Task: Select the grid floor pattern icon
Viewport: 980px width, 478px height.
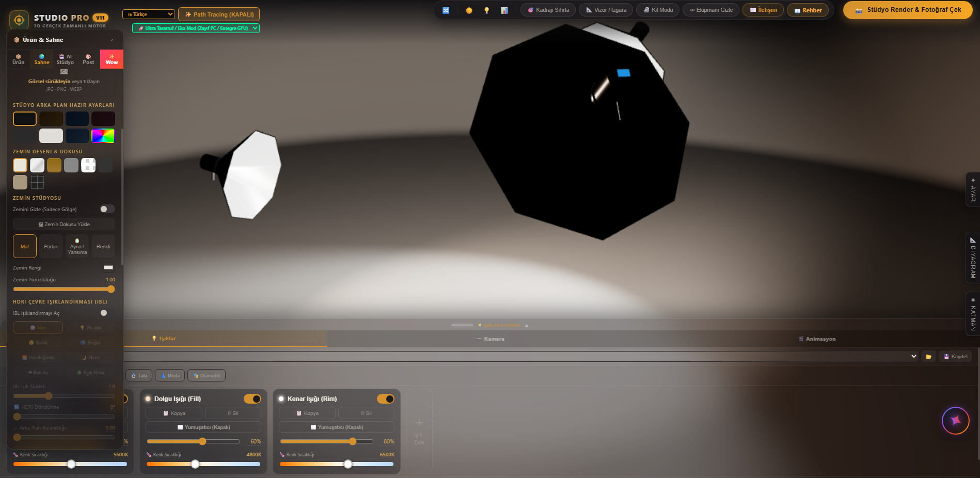Action: coord(37,182)
